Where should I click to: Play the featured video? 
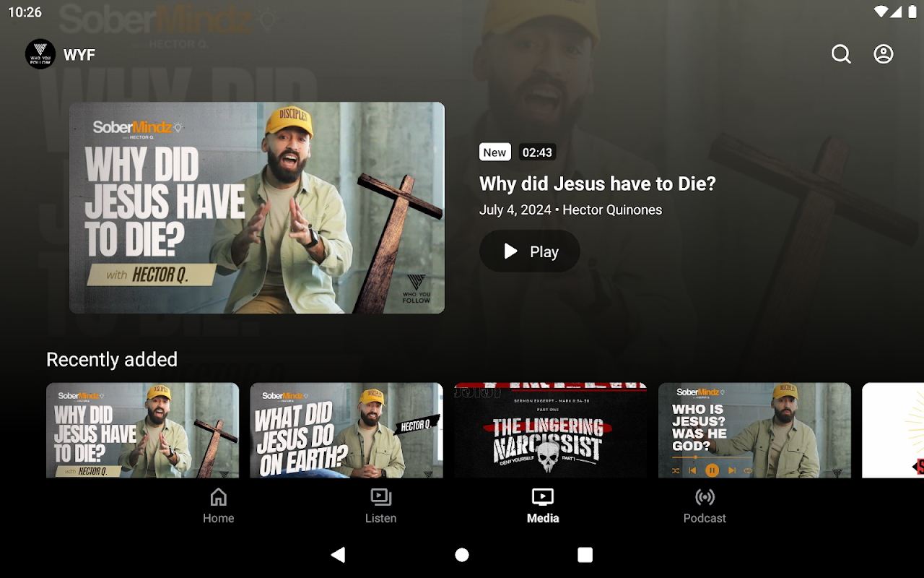tap(530, 251)
